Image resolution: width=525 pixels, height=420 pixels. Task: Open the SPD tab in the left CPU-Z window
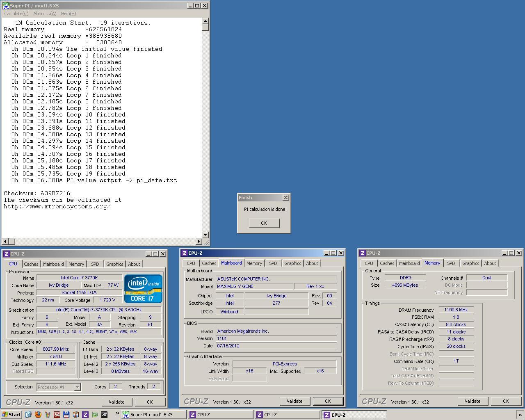pos(95,264)
